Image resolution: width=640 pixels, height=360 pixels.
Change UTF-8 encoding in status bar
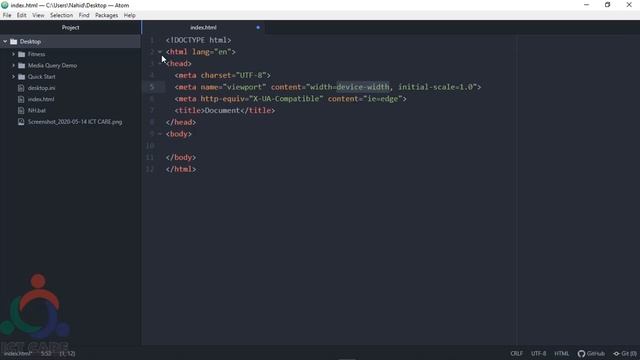point(538,353)
